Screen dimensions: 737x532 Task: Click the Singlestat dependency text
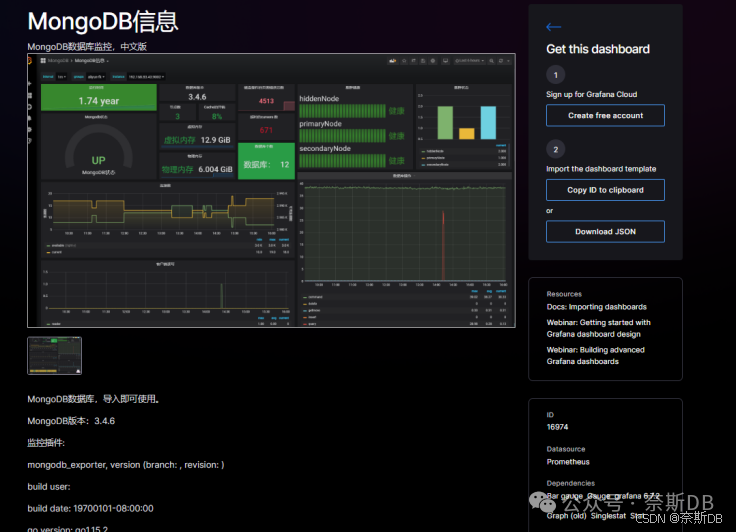click(x=608, y=516)
